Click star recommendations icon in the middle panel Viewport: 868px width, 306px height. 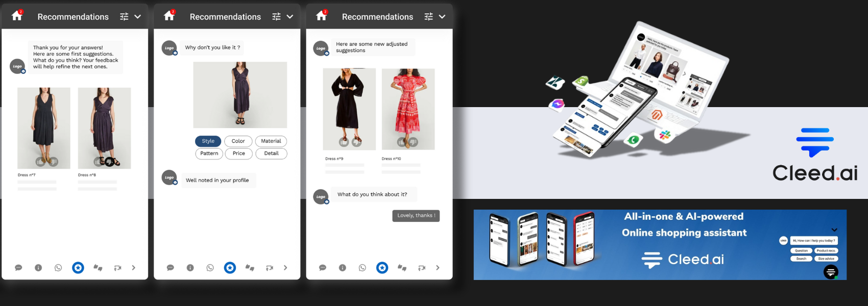click(x=230, y=268)
